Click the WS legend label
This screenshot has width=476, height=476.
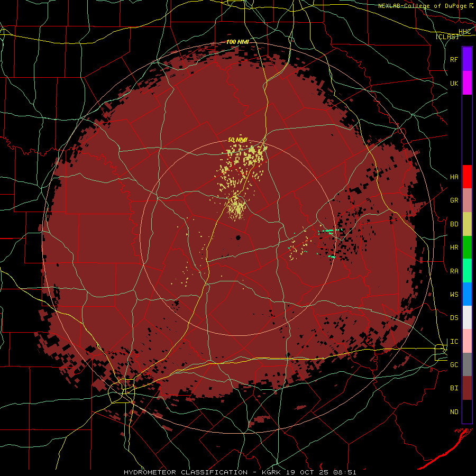[454, 295]
